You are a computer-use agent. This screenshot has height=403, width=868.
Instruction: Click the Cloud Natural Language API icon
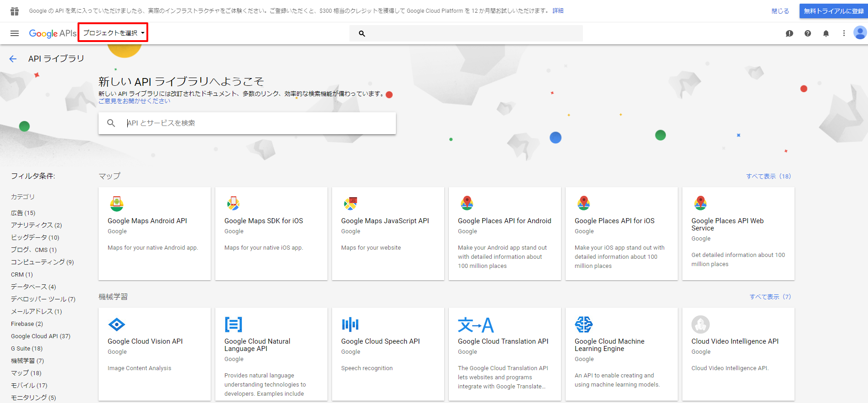(x=234, y=324)
